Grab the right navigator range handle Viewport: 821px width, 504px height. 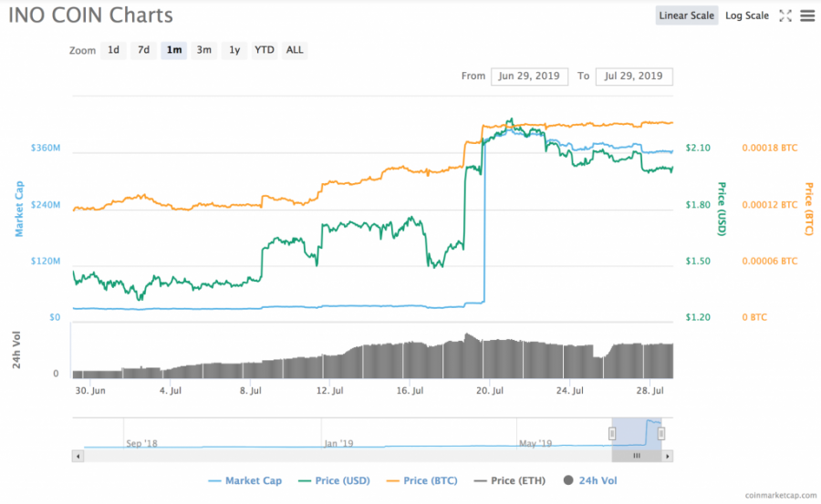pos(661,433)
